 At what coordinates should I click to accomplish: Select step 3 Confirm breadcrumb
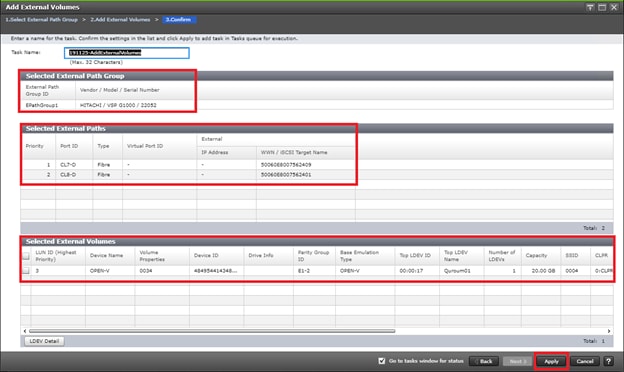tap(179, 19)
